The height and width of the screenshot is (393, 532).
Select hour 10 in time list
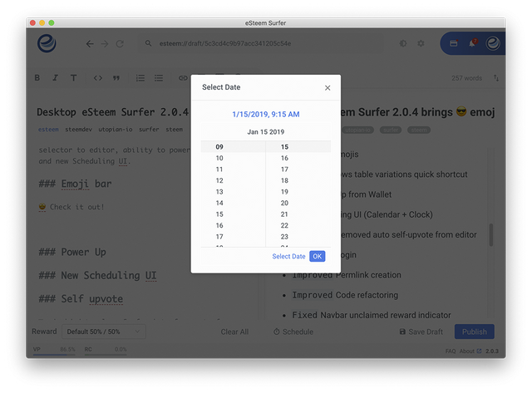pyautogui.click(x=233, y=158)
